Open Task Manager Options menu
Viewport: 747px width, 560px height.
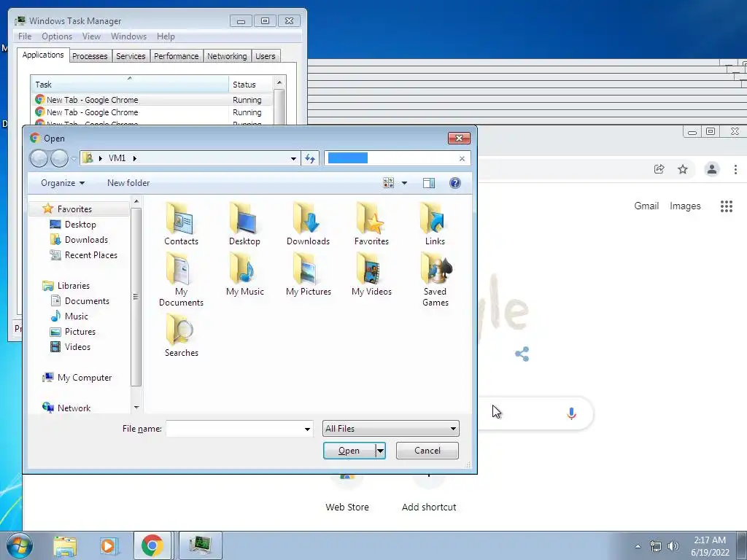(x=57, y=36)
